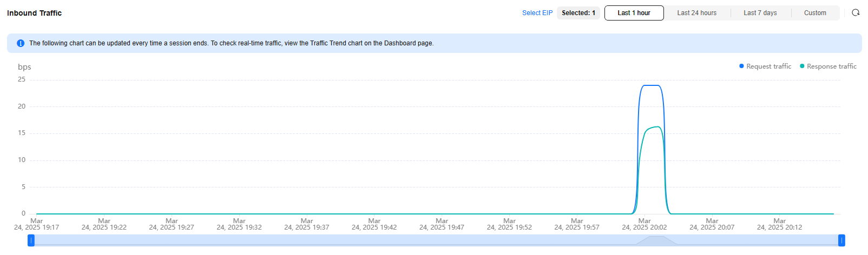The width and height of the screenshot is (868, 255).
Task: Click the x-axis label Mar 24, 2025 19:37
Action: coord(307,224)
